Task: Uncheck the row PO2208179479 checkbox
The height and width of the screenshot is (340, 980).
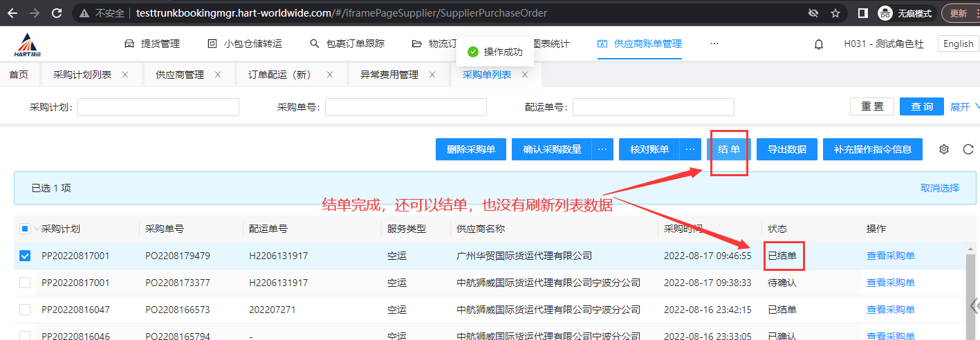Action: (x=25, y=256)
